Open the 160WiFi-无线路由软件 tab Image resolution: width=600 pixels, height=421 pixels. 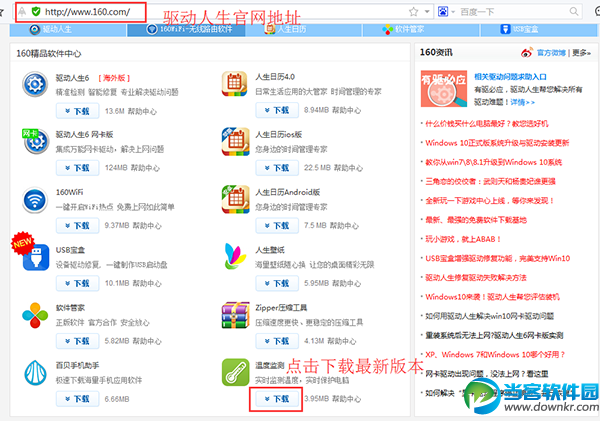[186, 29]
